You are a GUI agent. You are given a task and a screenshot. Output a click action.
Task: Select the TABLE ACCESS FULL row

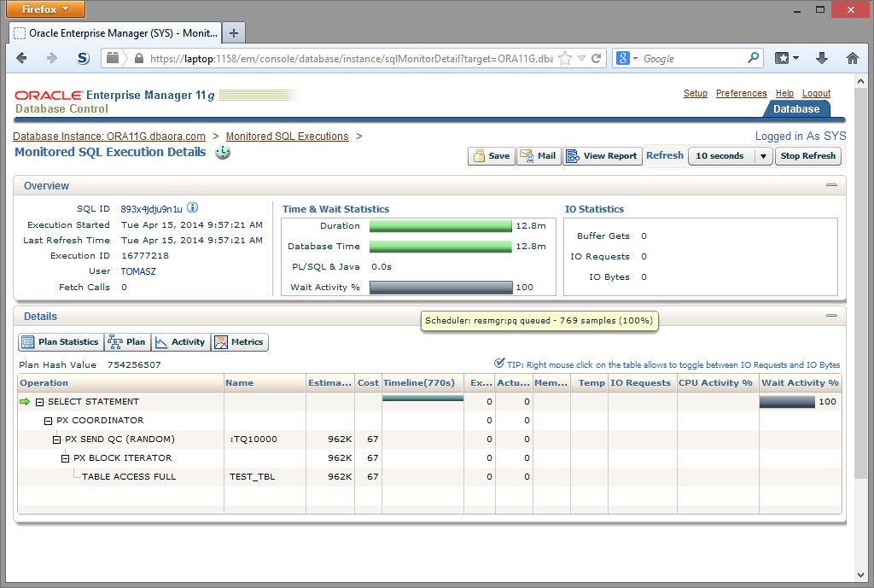click(x=429, y=476)
